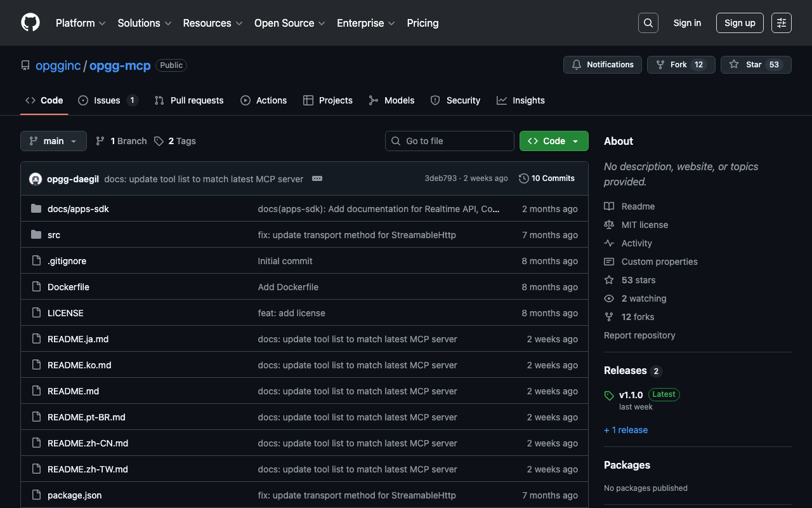
Task: Open appearance settings icon in header
Action: [781, 23]
